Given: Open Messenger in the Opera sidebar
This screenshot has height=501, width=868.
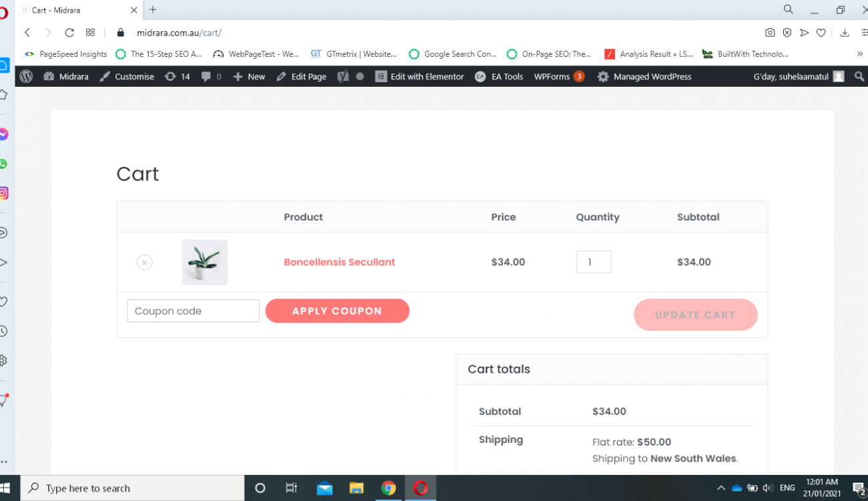Looking at the screenshot, I should [3, 134].
